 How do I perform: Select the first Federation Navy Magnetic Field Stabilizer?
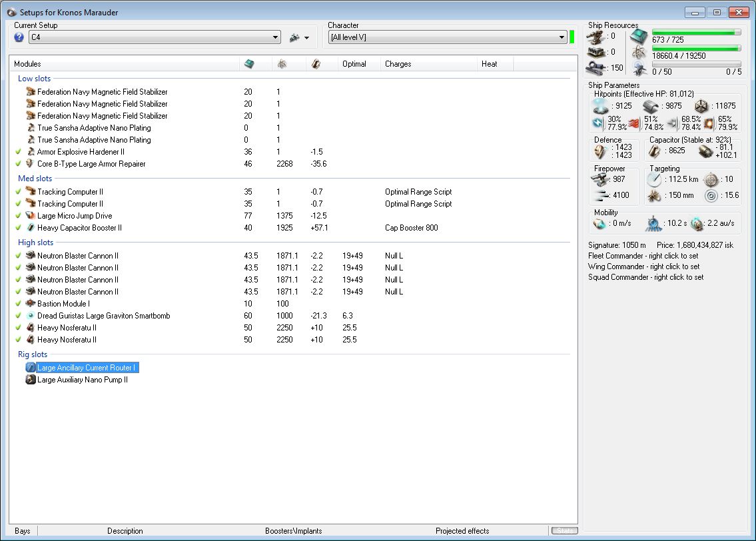click(x=102, y=92)
